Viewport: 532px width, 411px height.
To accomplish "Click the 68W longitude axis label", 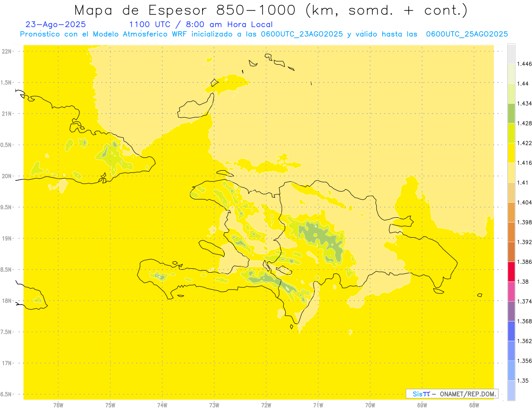I will click(474, 405).
